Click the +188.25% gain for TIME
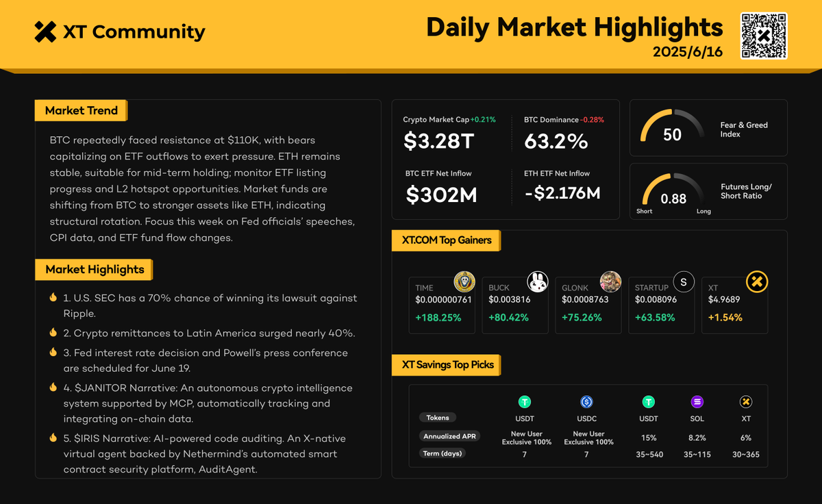Image resolution: width=822 pixels, height=504 pixels. coord(438,318)
